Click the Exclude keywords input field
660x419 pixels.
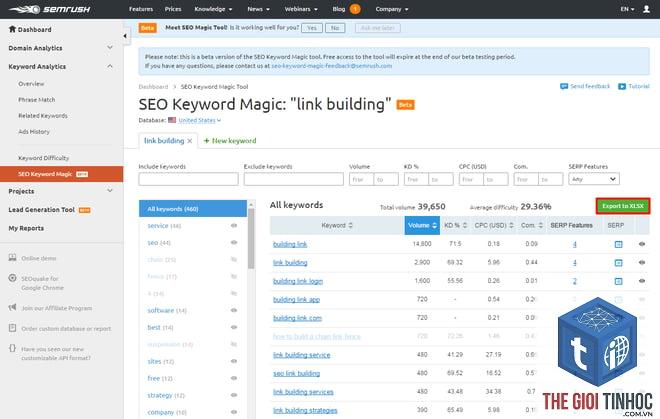293,179
